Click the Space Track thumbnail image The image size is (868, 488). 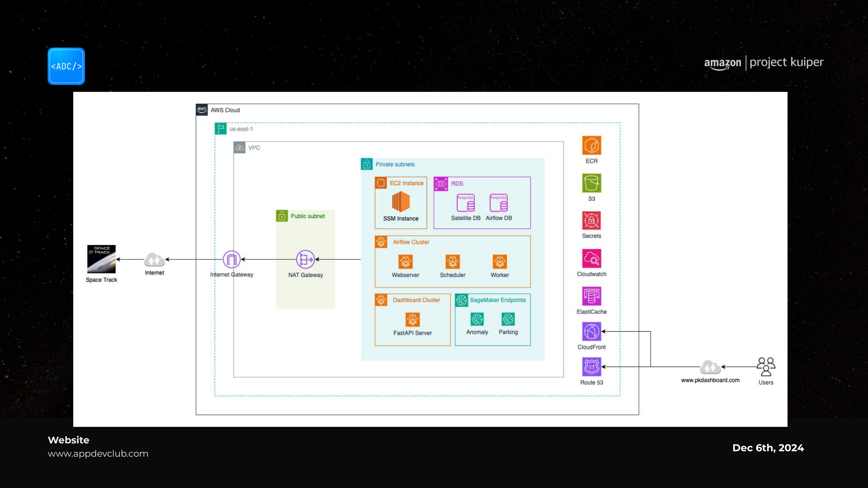pos(102,259)
